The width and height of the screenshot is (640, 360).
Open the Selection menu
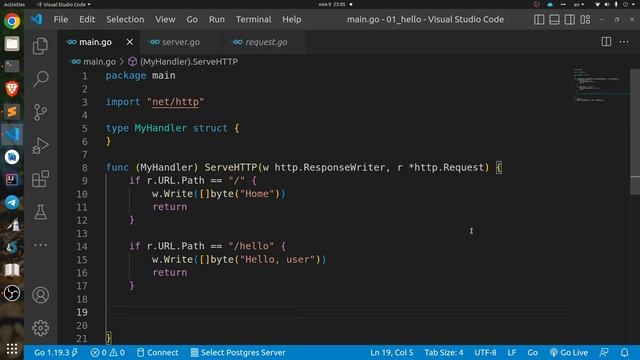125,19
